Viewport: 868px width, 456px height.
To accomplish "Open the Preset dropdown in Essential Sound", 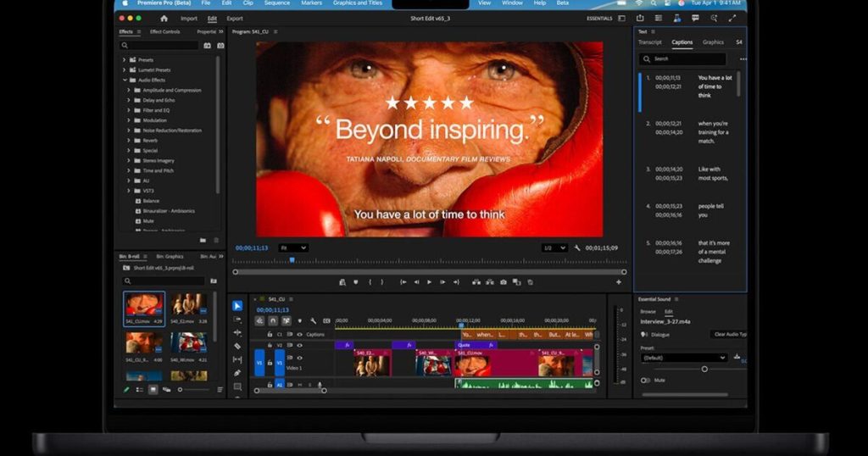I will [x=684, y=358].
